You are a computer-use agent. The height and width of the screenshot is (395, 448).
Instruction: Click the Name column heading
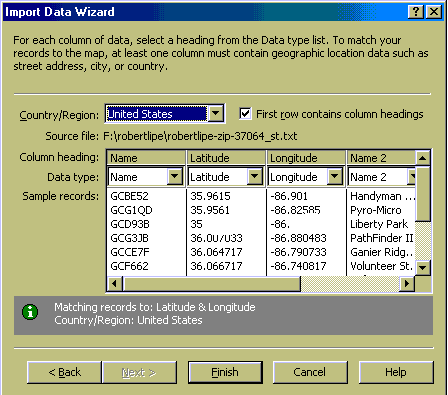[x=146, y=158]
